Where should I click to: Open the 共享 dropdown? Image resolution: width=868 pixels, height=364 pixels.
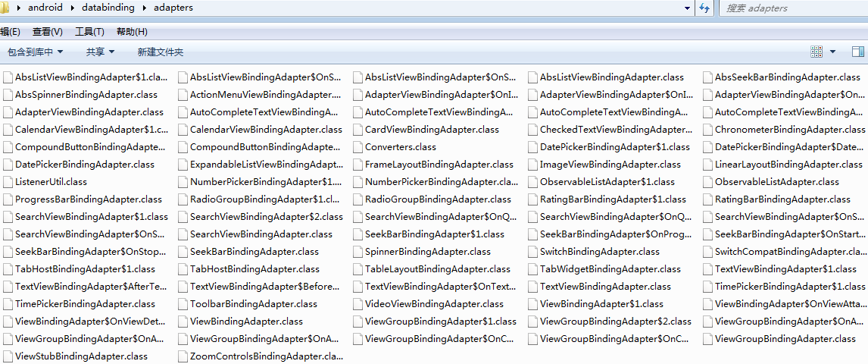100,52
